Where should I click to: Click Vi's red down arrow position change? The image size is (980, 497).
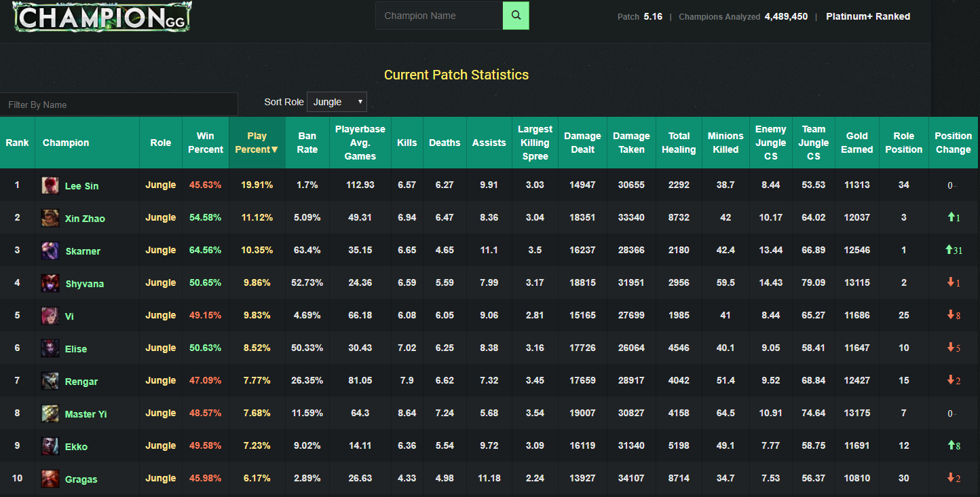tap(951, 315)
